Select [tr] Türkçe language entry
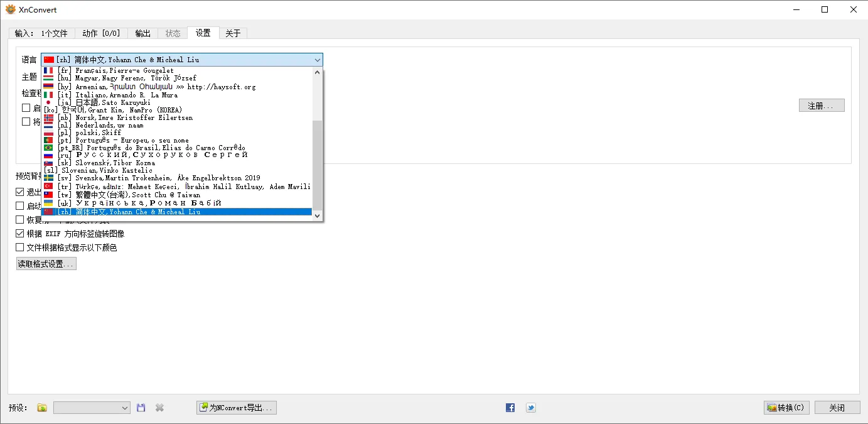The image size is (868, 424). click(177, 187)
